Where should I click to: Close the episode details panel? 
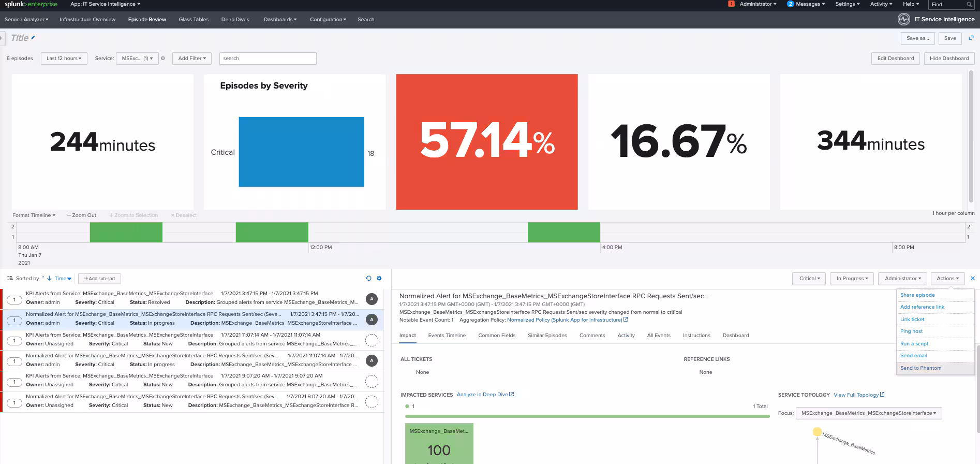point(972,278)
